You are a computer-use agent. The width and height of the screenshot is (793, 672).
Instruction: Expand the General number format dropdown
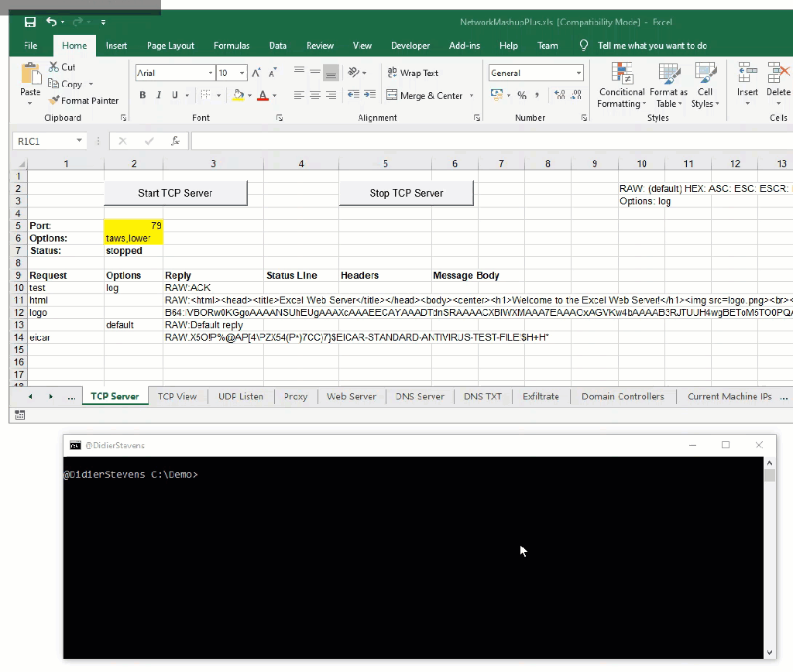click(x=578, y=73)
